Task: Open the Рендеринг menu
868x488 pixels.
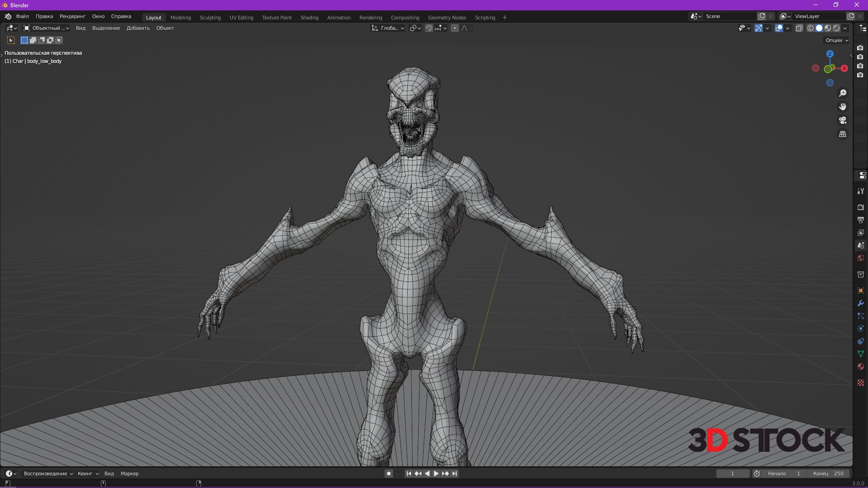Action: [x=72, y=16]
